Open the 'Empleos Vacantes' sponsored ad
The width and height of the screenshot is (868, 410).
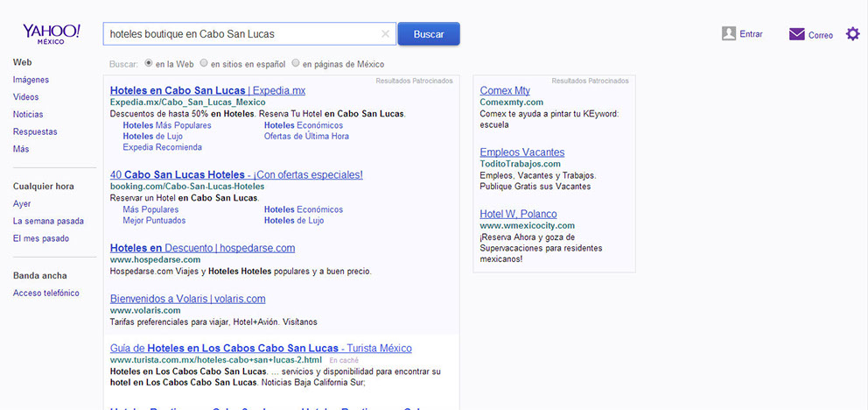point(522,152)
